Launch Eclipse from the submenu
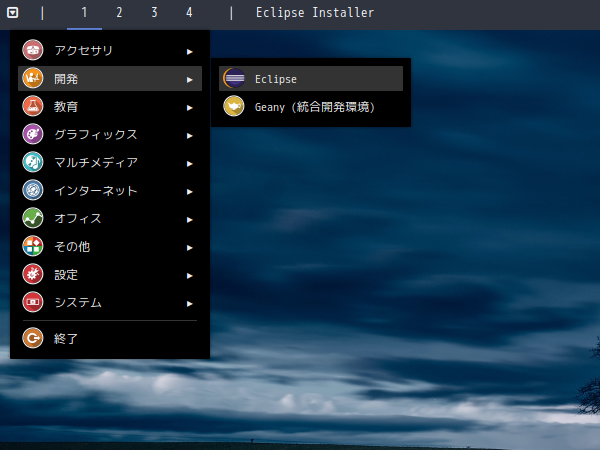 click(311, 78)
